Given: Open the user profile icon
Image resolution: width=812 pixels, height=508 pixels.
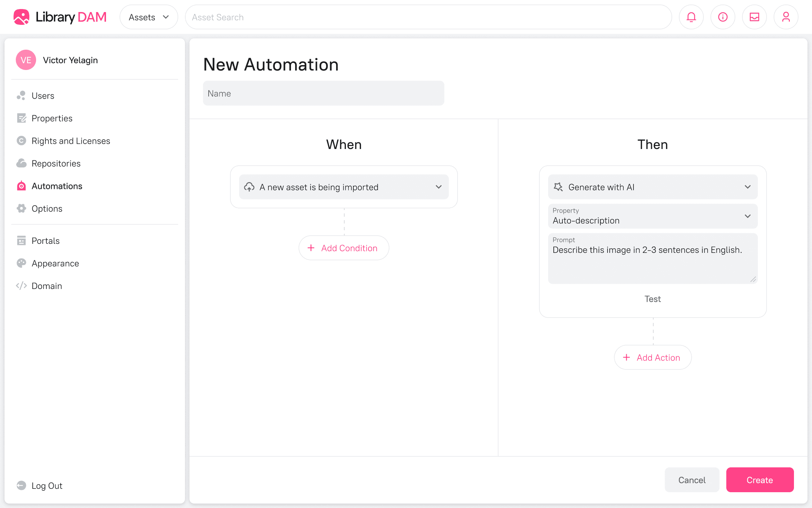Looking at the screenshot, I should tap(786, 17).
